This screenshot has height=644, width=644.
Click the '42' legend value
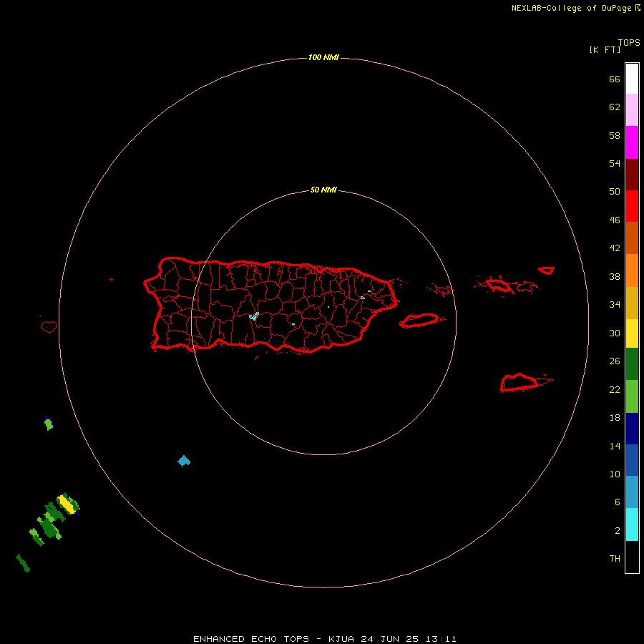point(615,248)
